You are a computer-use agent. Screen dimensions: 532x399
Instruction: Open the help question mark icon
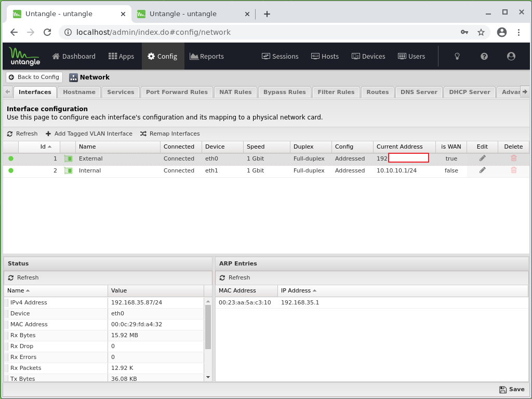tap(484, 56)
